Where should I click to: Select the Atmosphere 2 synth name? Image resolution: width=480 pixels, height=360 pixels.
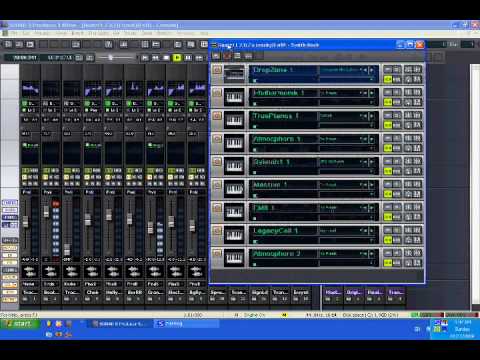coord(276,254)
